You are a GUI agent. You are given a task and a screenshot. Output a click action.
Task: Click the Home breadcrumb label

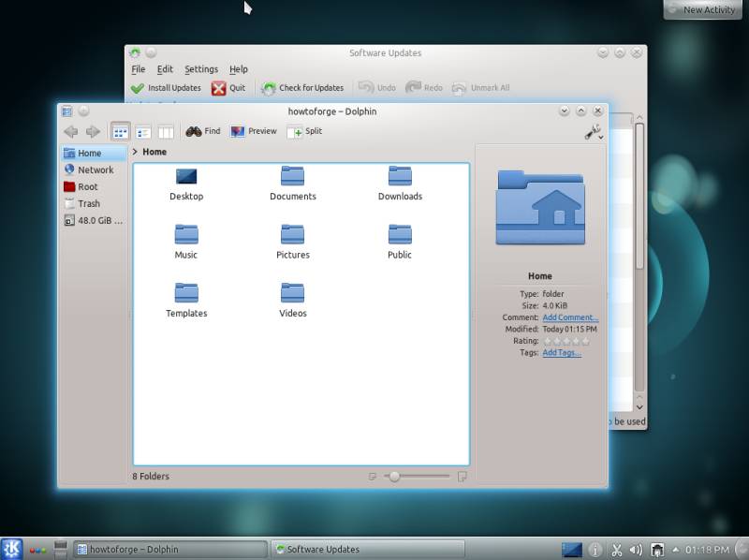(154, 152)
